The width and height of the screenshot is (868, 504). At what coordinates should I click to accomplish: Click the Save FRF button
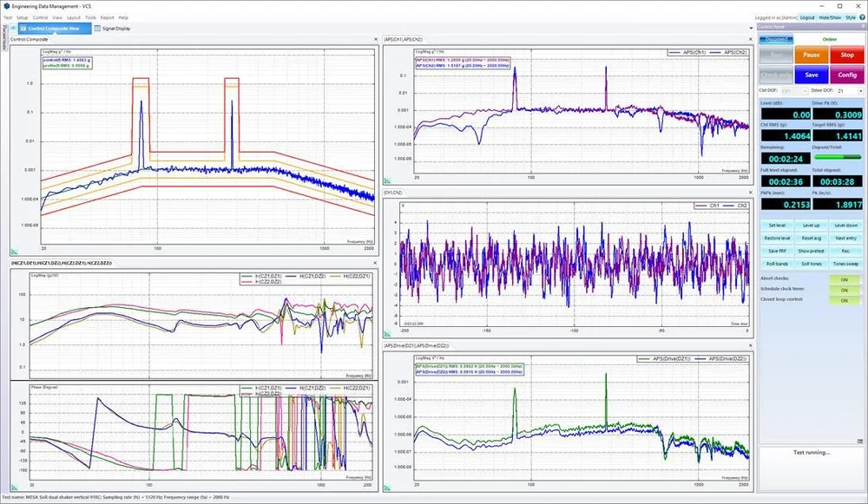click(776, 251)
